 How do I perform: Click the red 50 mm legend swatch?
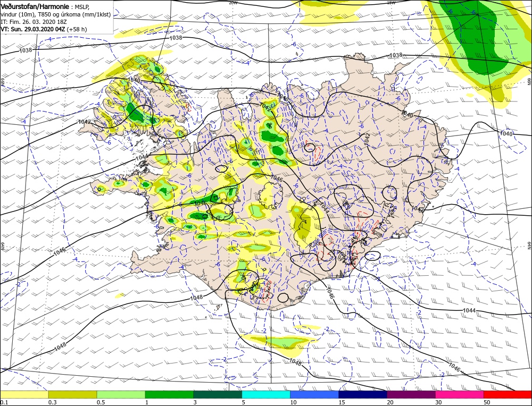[508, 394]
